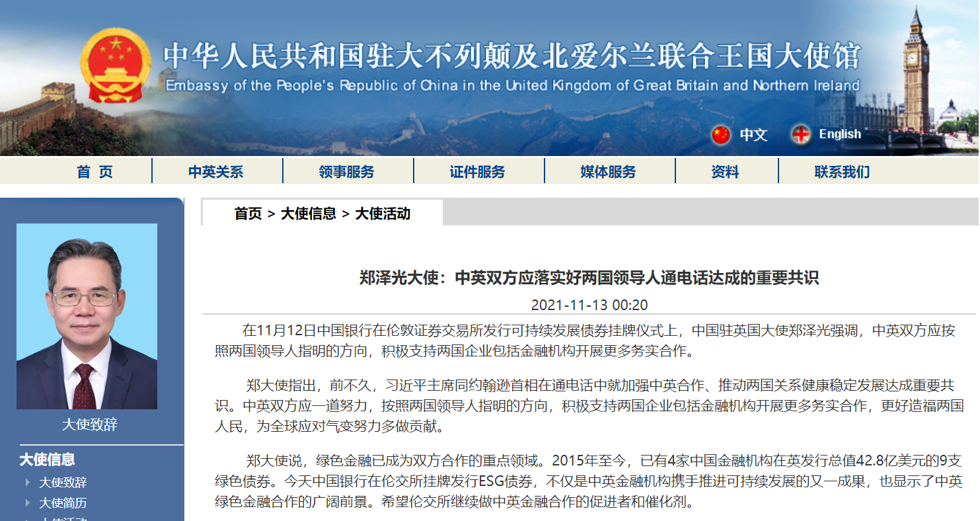Click the paragraph starting 在11月12日中国银行

(585, 341)
